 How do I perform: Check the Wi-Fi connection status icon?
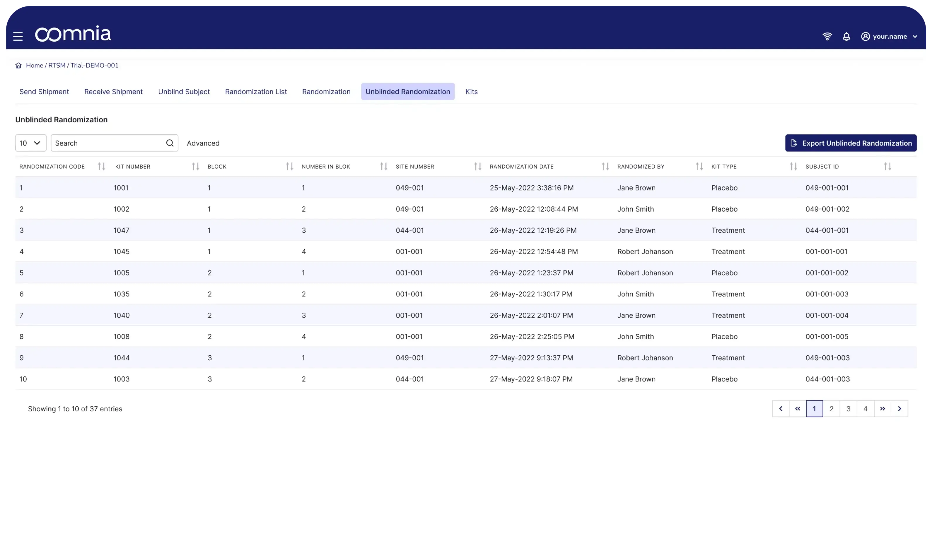[827, 36]
